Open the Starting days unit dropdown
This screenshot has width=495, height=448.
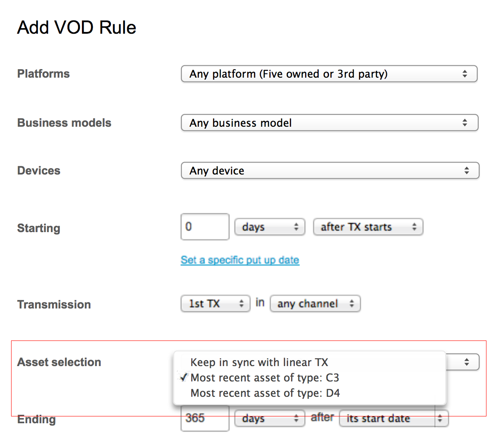[x=270, y=227]
